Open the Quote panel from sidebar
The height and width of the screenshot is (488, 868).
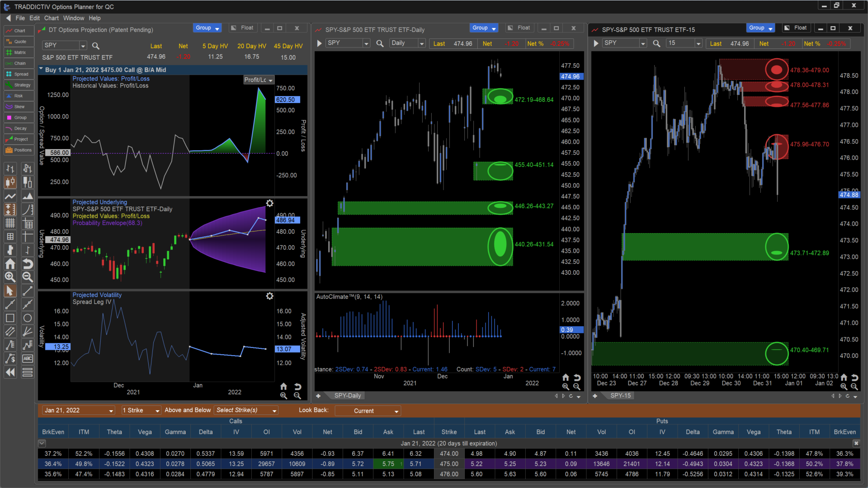pyautogui.click(x=19, y=42)
